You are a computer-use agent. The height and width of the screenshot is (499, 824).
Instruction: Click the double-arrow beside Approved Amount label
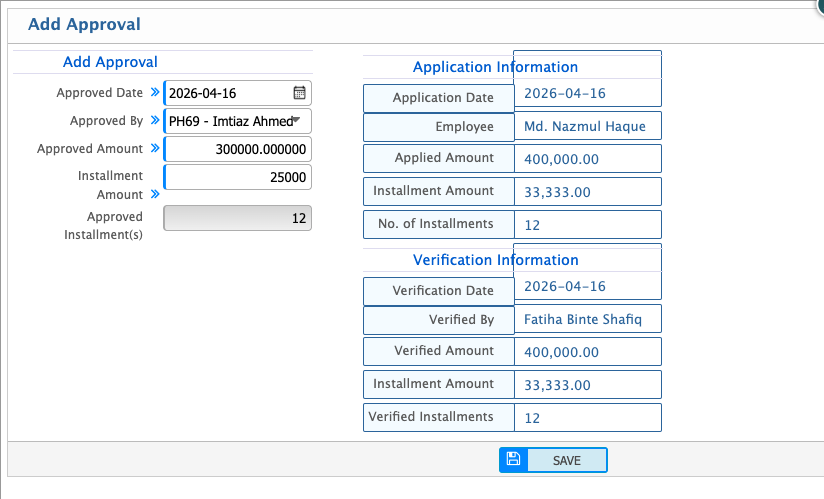[155, 149]
